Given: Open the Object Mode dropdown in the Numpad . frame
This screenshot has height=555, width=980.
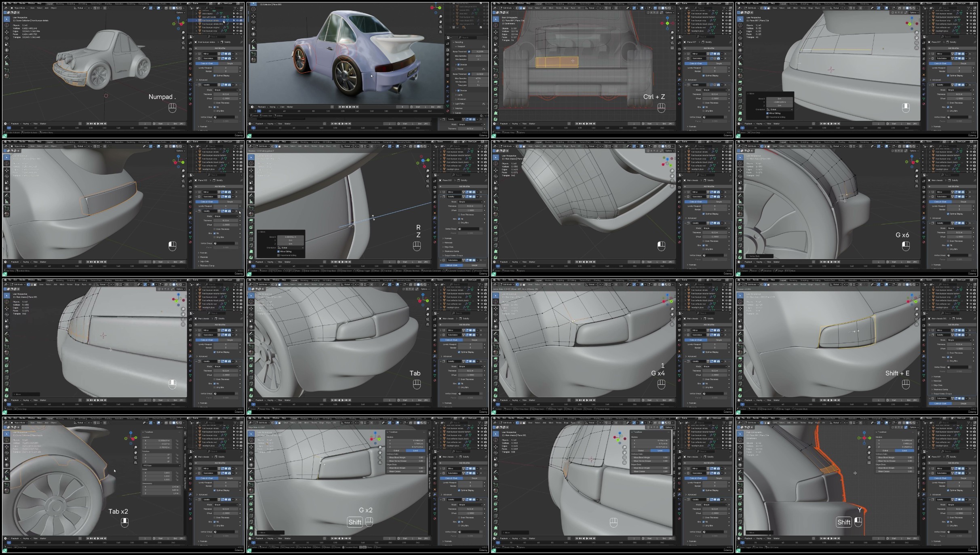Looking at the screenshot, I should coord(19,8).
